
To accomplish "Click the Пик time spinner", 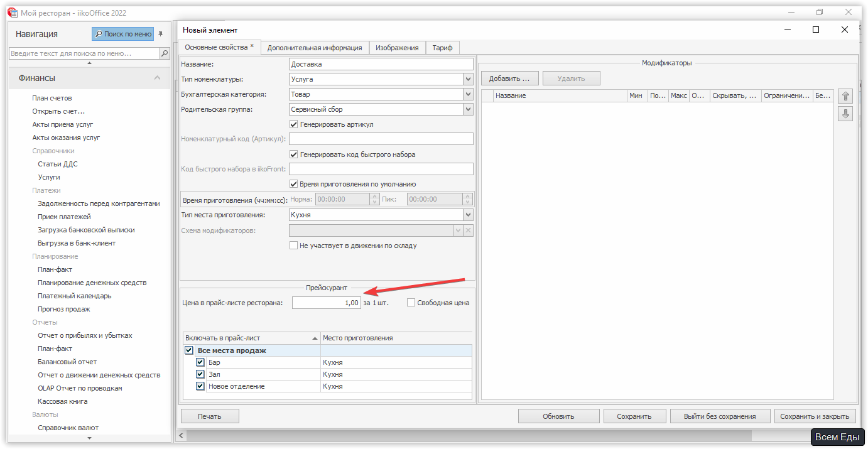I will (x=467, y=199).
